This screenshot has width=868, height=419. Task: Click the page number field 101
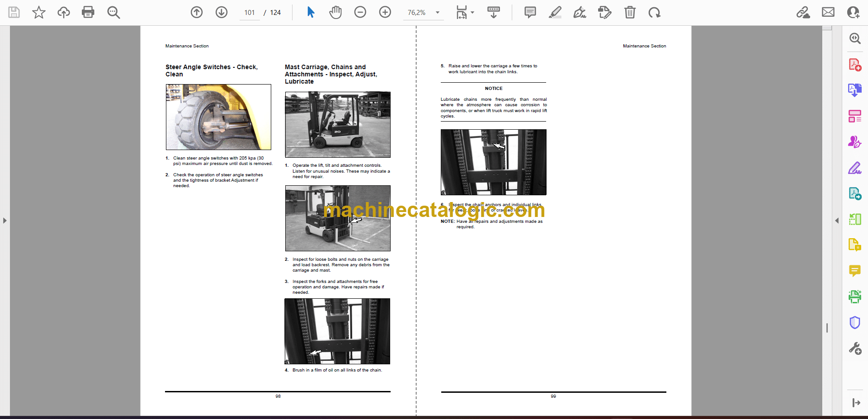[250, 13]
